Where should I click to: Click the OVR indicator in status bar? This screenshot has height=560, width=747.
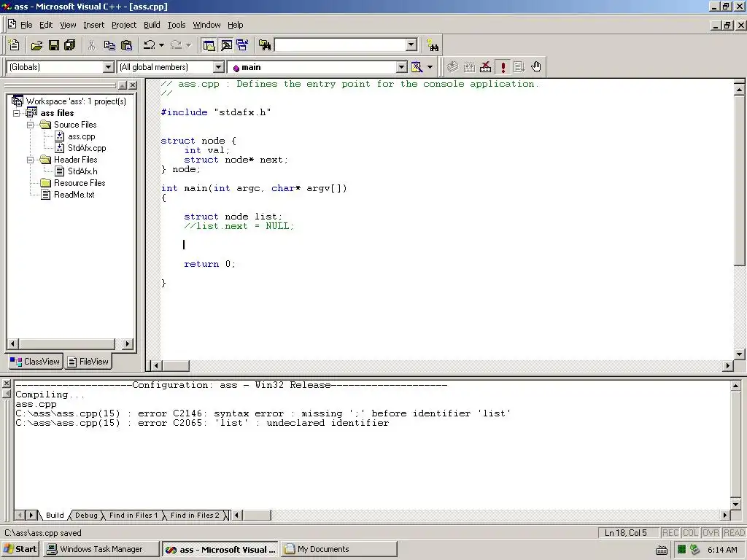click(711, 533)
